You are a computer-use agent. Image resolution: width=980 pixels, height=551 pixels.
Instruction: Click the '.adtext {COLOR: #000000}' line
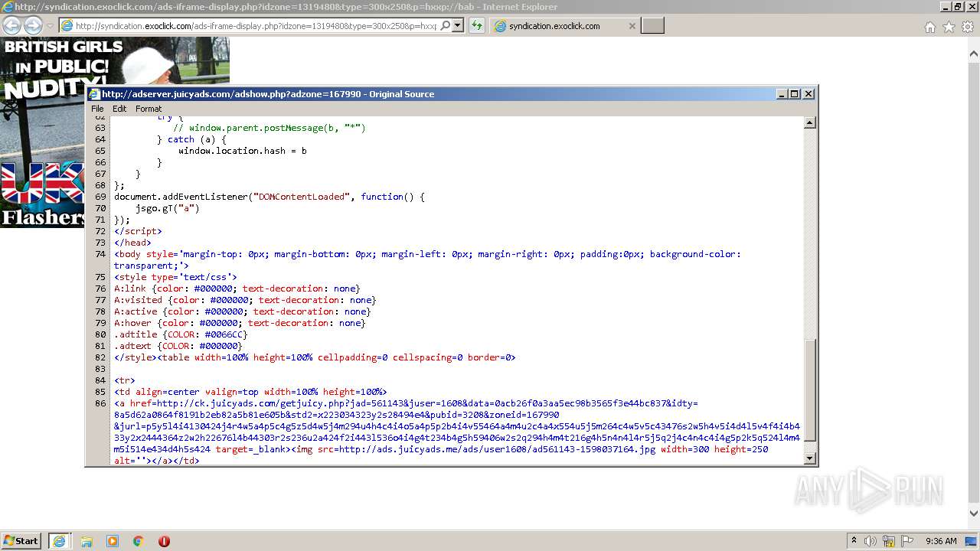[178, 346]
